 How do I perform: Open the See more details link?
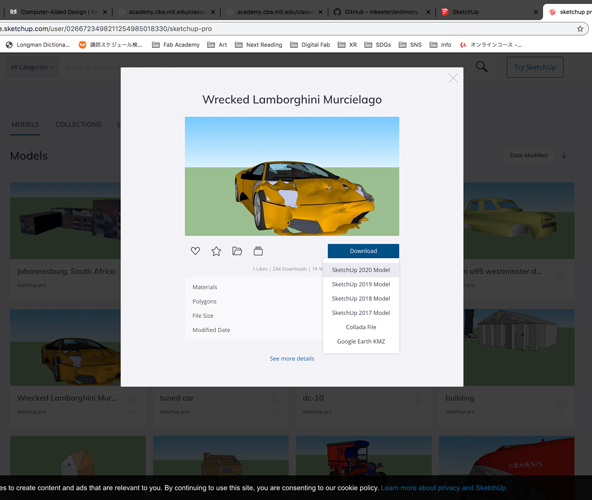coord(292,358)
